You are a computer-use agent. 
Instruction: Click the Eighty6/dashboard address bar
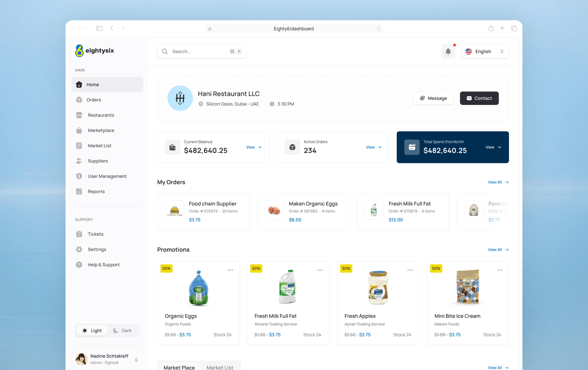pyautogui.click(x=294, y=29)
